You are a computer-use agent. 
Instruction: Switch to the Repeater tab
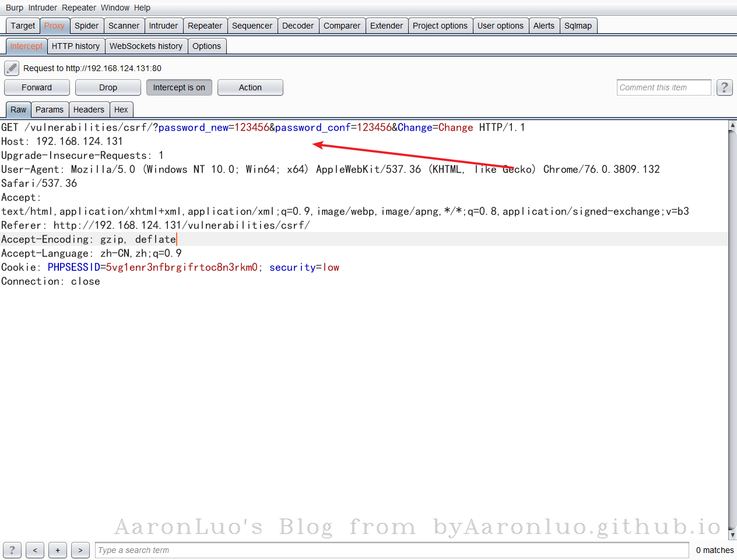click(205, 26)
